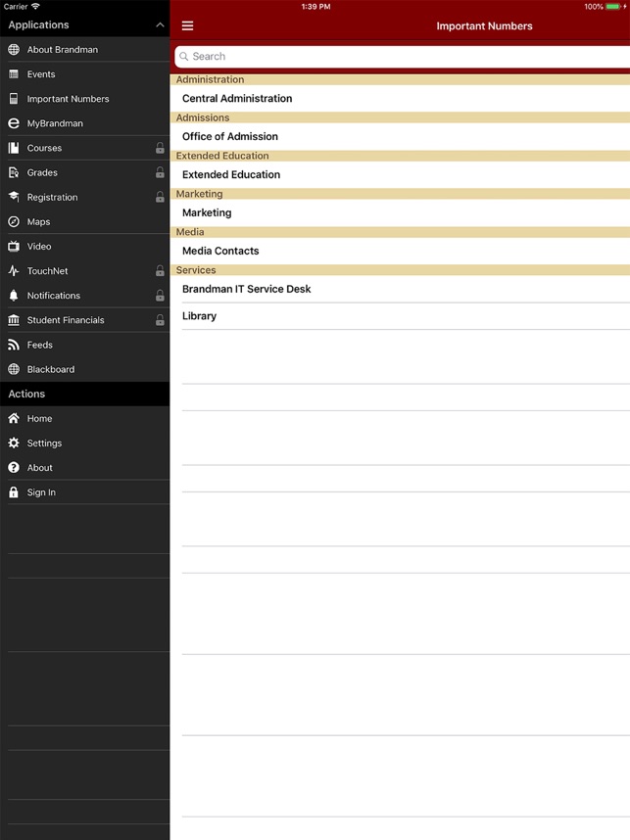Open the Maps compass icon
630x840 pixels.
(14, 222)
